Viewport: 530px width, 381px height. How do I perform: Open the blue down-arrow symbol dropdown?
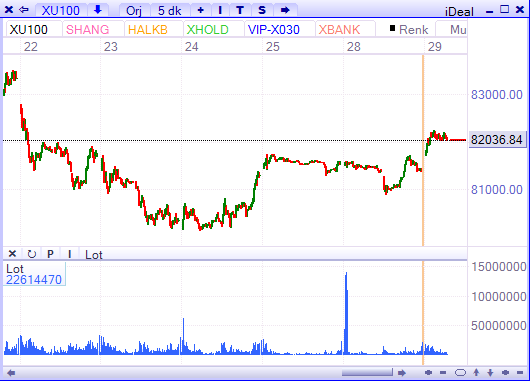click(x=98, y=10)
